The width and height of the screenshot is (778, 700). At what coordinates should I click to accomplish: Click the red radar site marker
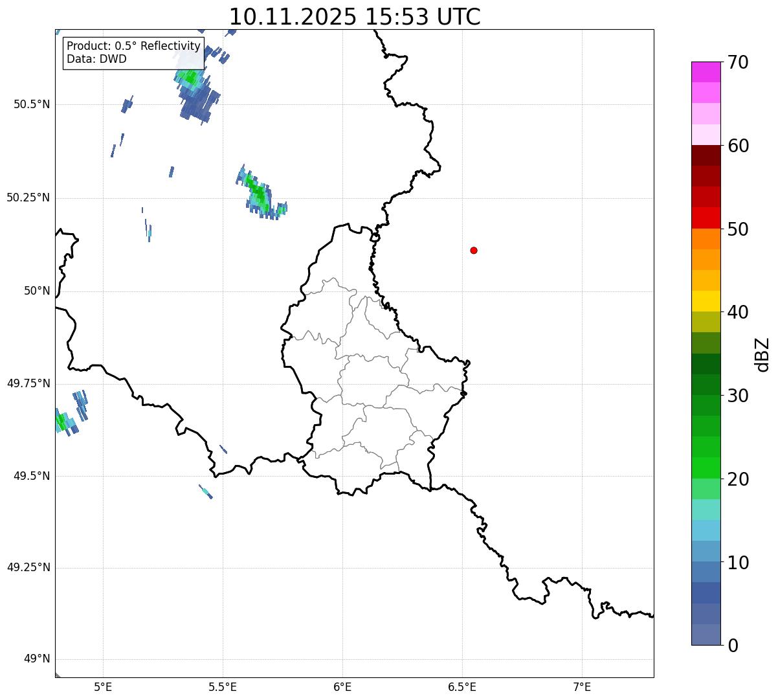474,250
